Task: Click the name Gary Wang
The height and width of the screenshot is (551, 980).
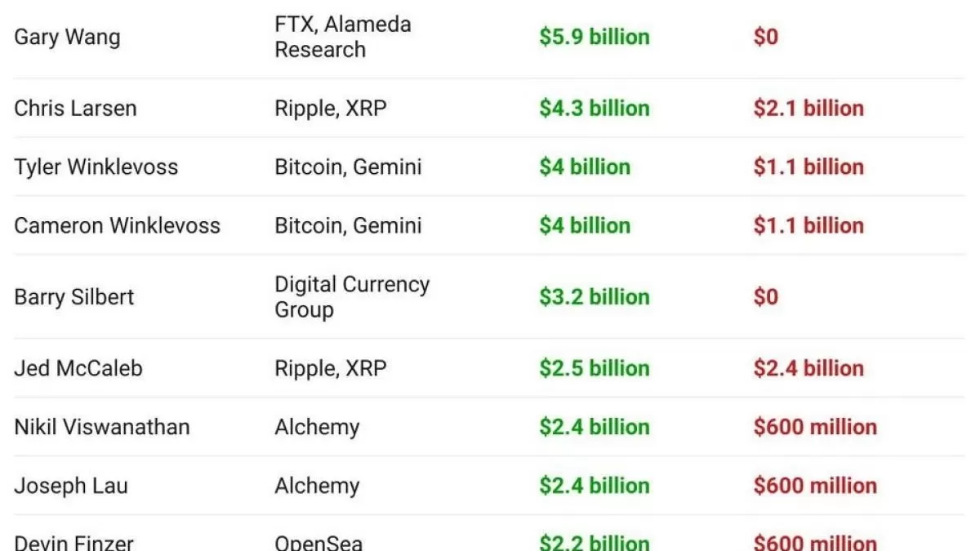Action: click(67, 38)
